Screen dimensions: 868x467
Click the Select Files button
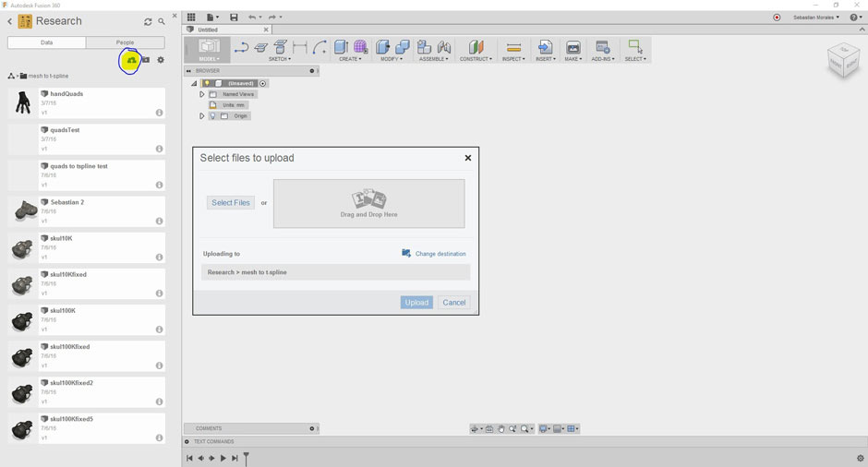[230, 203]
